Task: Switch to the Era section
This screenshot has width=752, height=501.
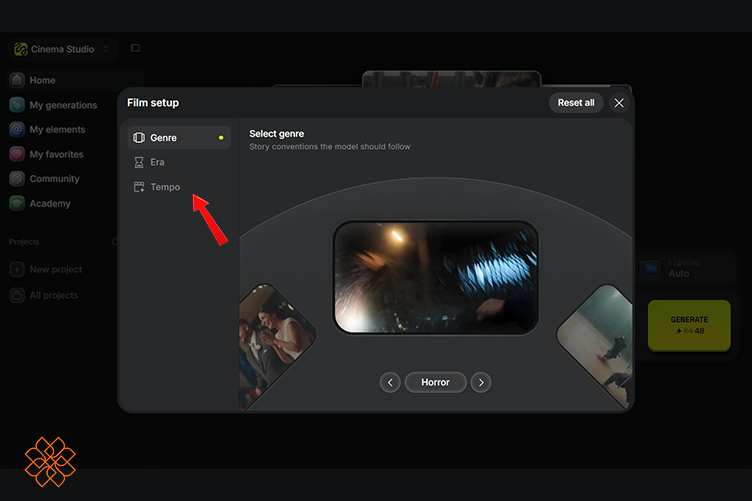Action: tap(179, 162)
